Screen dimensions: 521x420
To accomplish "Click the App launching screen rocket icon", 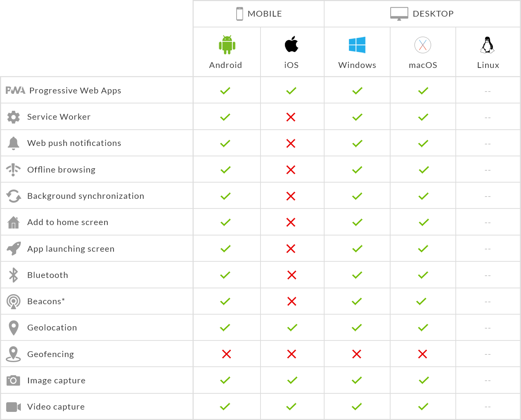I will pos(14,249).
